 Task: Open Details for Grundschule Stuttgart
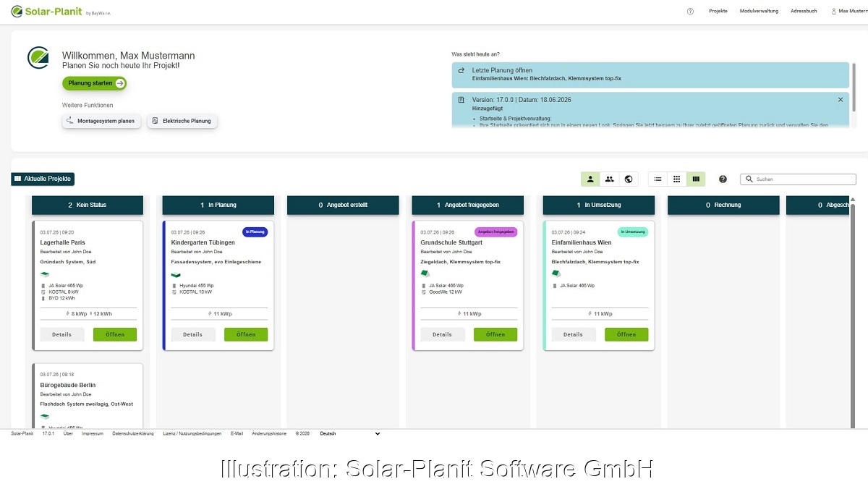coord(443,334)
